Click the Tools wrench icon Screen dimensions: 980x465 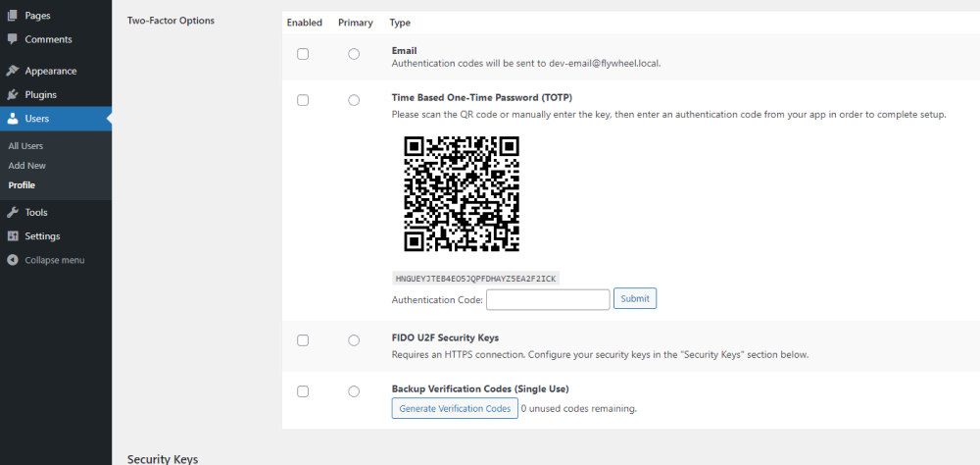pyautogui.click(x=13, y=212)
